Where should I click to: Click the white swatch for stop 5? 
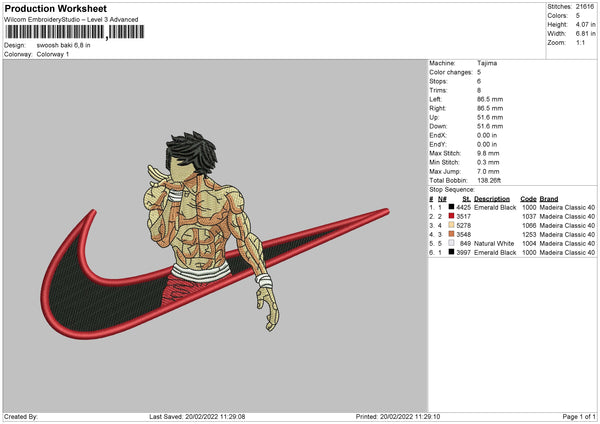[452, 243]
